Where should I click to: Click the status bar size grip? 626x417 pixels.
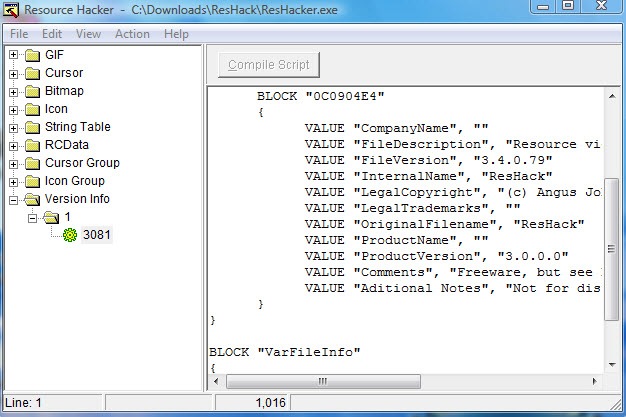point(616,404)
